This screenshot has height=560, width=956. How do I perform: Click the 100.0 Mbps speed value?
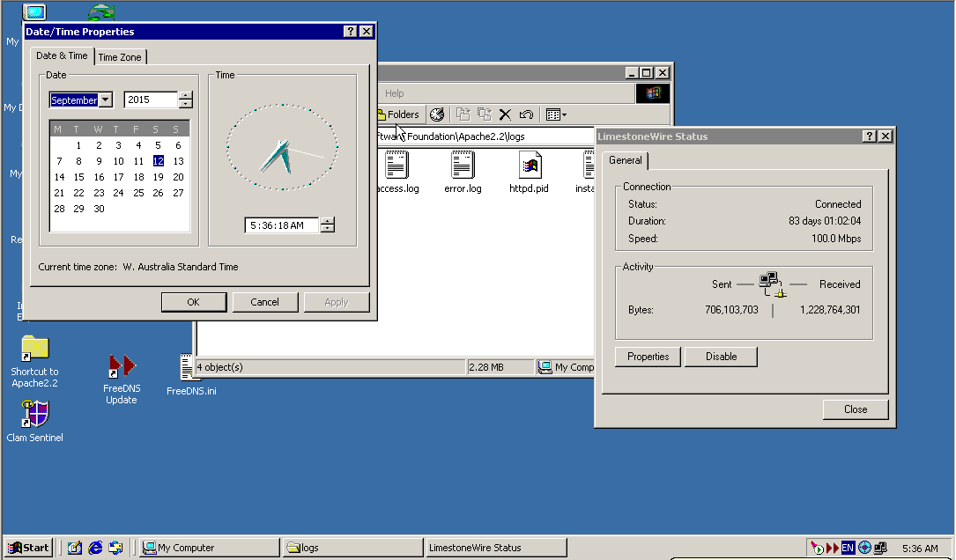tap(836, 239)
